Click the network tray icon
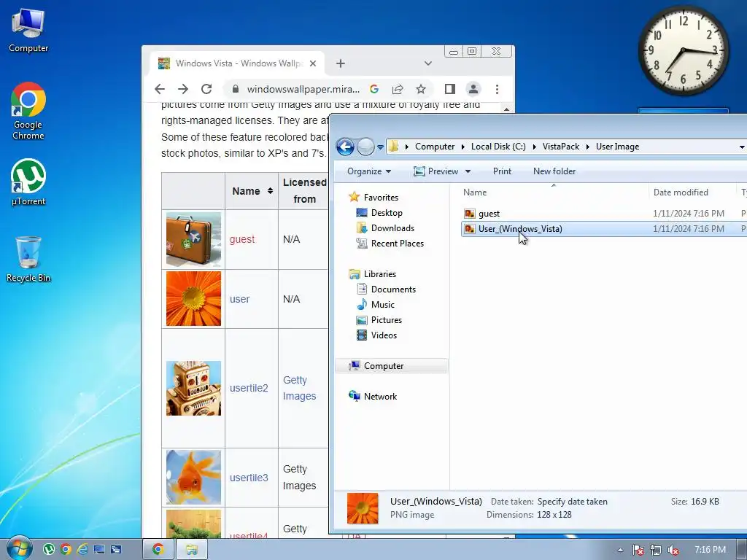Viewport: 747px width, 560px height. tap(656, 550)
